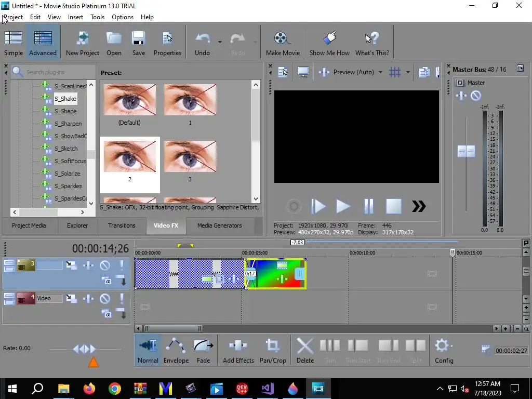Toggle compositing mode on Video track 4
The image size is (532, 399).
(x=107, y=314)
